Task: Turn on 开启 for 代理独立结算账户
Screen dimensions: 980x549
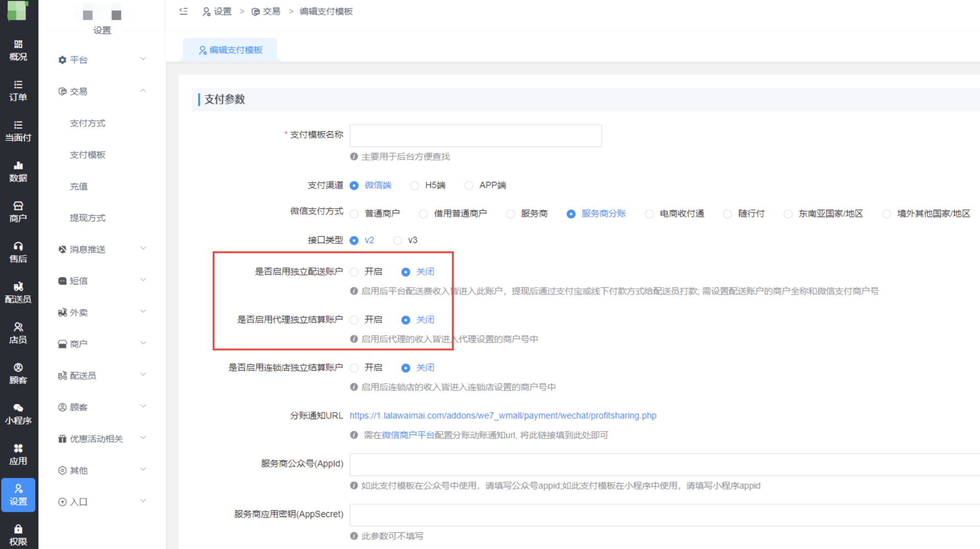Action: (354, 320)
